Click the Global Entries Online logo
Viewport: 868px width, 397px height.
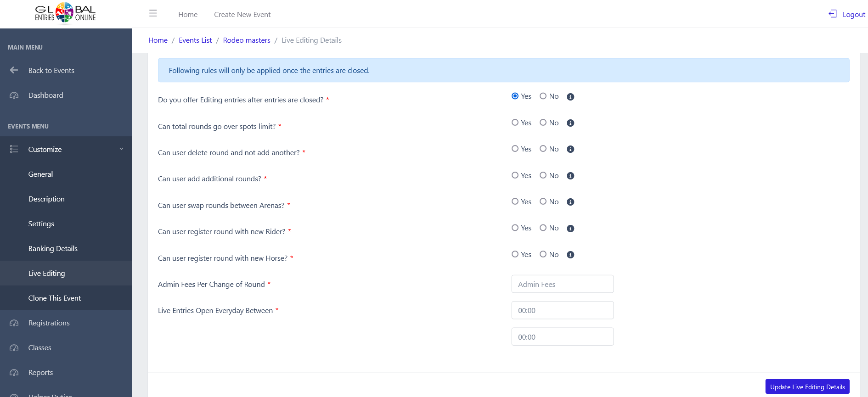click(65, 13)
